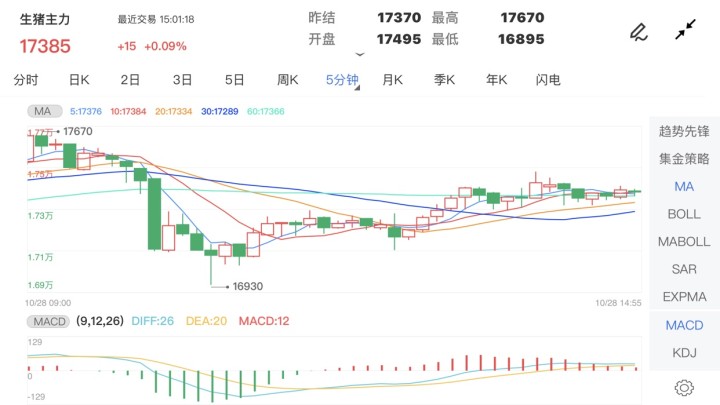720x405 pixels.
Task: Tap the 趋势先锋 strategy button
Action: (x=684, y=131)
